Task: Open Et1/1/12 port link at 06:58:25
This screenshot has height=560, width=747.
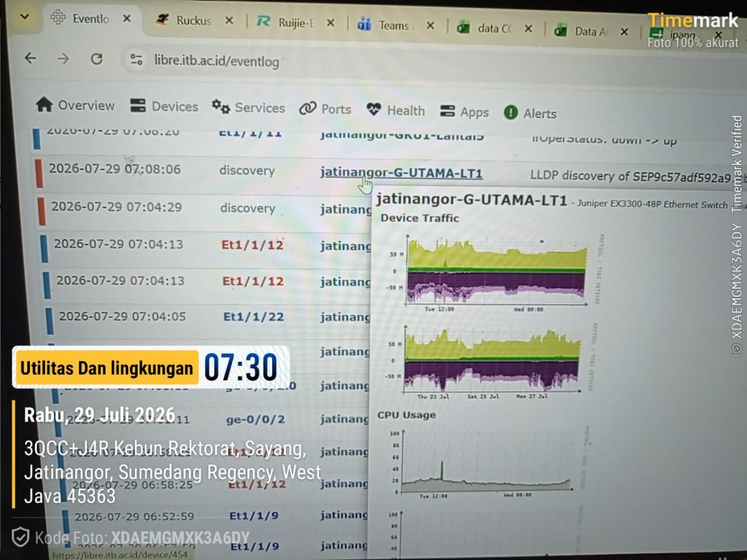Action: tap(258, 484)
